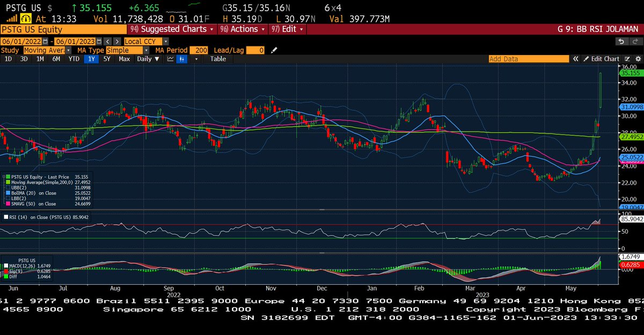Select the YTD time range
644x335 pixels.
pyautogui.click(x=74, y=59)
